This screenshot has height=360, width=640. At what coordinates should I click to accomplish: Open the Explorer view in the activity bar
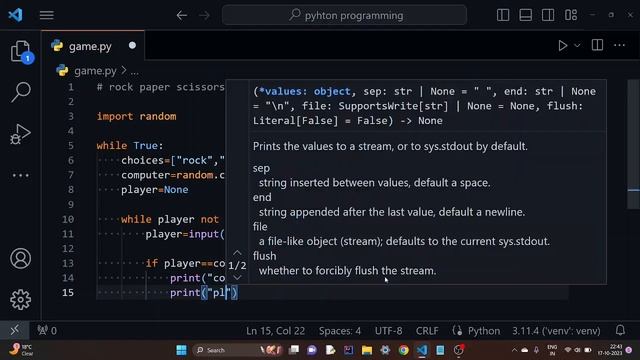click(20, 52)
